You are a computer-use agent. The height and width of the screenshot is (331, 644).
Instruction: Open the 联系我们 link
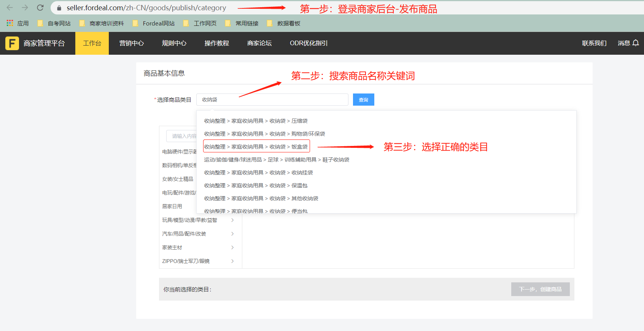pos(594,43)
